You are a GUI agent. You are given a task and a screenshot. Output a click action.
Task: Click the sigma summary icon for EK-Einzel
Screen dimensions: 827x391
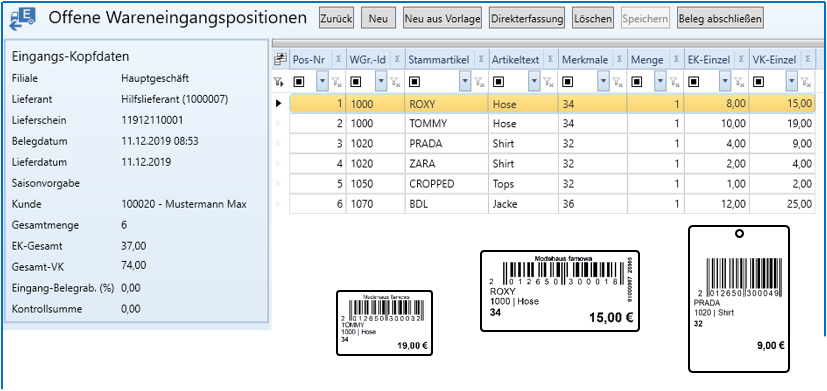pyautogui.click(x=742, y=60)
